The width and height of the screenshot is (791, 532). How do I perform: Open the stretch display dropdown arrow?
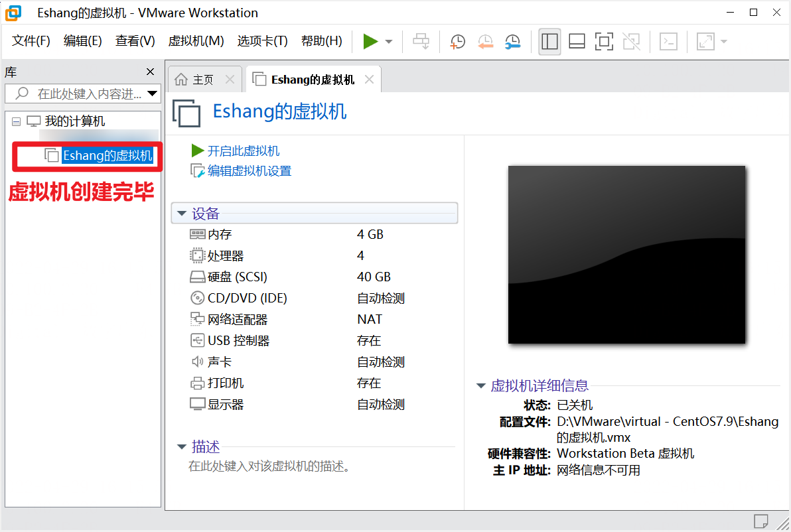point(724,41)
